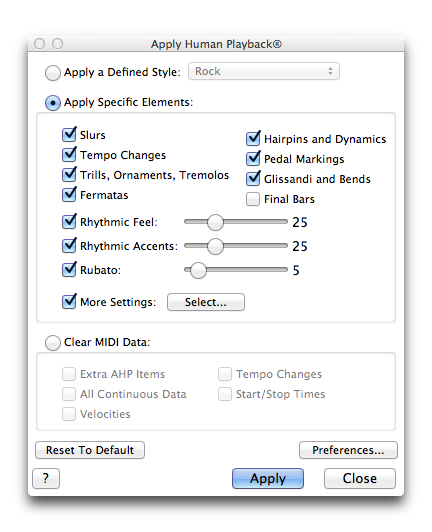The width and height of the screenshot is (432, 532).
Task: Open More Settings with the Select... button
Action: coord(206,302)
